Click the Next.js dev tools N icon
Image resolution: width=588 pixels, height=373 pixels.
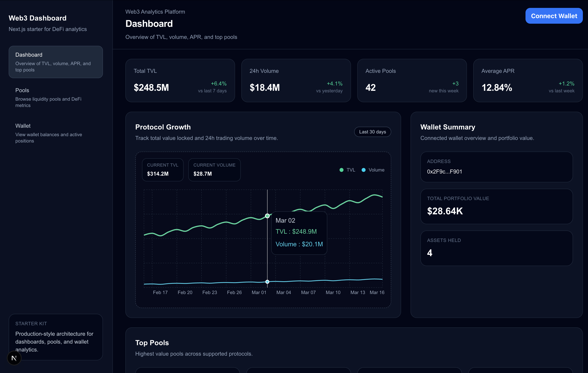[x=14, y=358]
